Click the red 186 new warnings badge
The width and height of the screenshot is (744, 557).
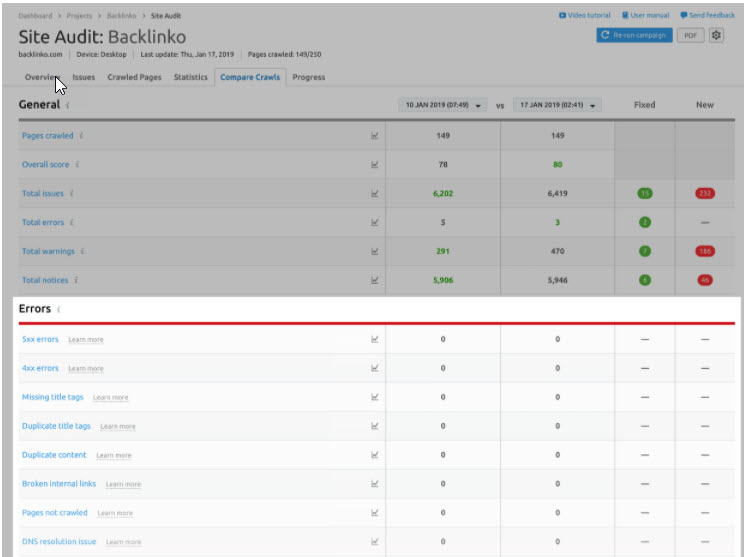point(705,251)
